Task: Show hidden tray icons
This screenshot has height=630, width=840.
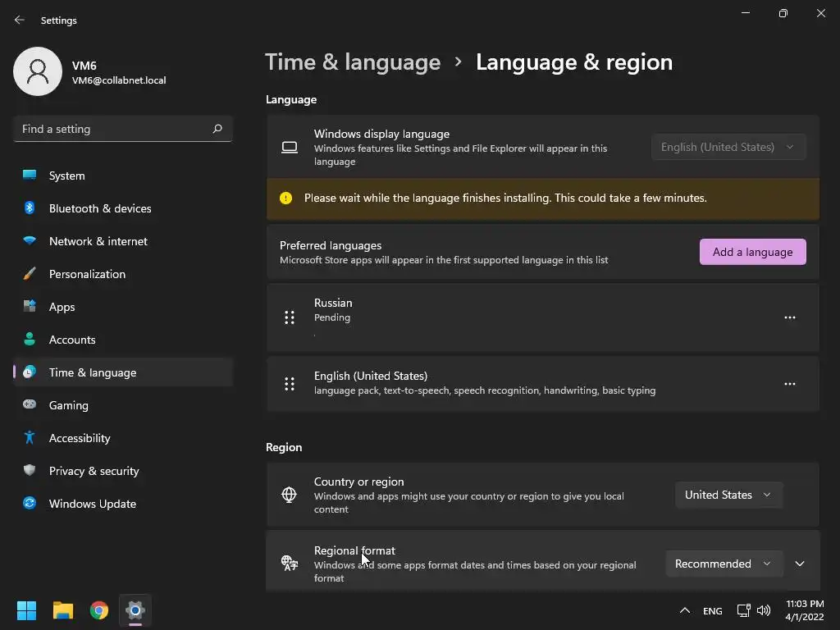Action: click(685, 610)
